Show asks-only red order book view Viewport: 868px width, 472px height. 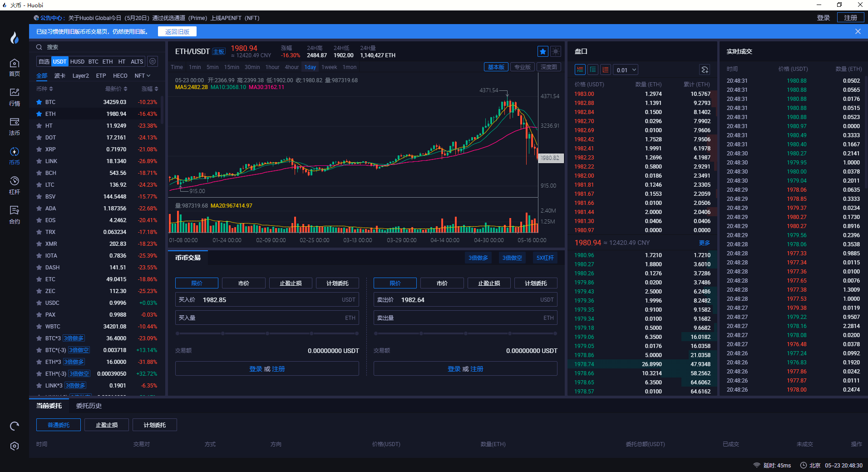(606, 70)
